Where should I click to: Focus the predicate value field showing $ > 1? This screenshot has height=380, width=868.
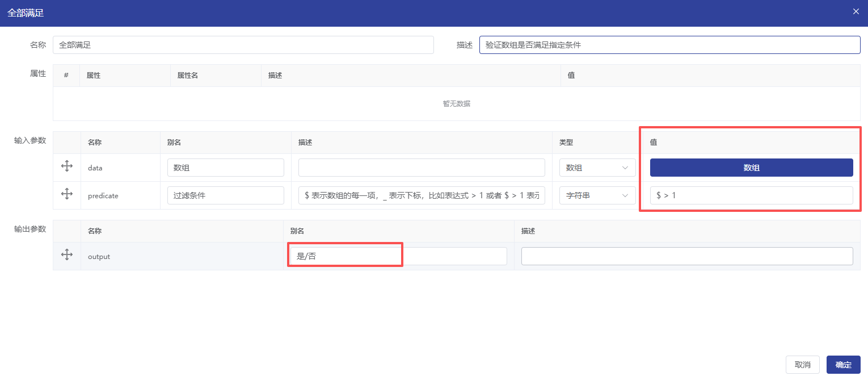(751, 195)
